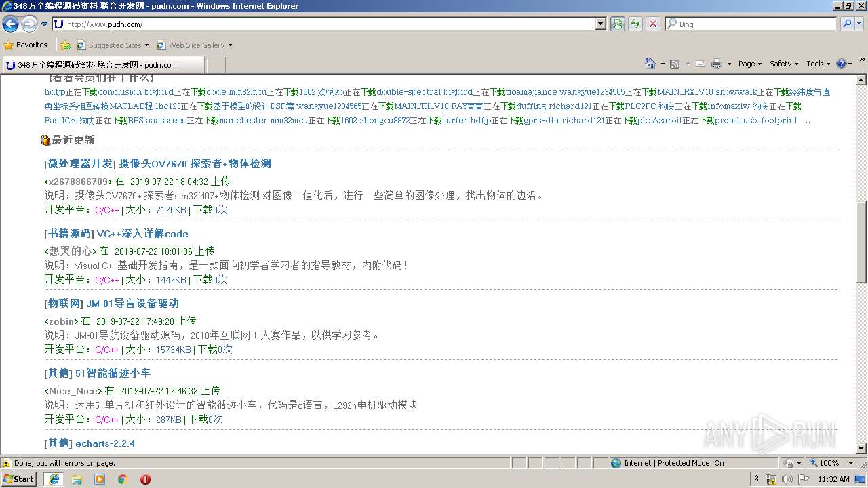
Task: Click the snowwalk member link
Action: pos(736,92)
